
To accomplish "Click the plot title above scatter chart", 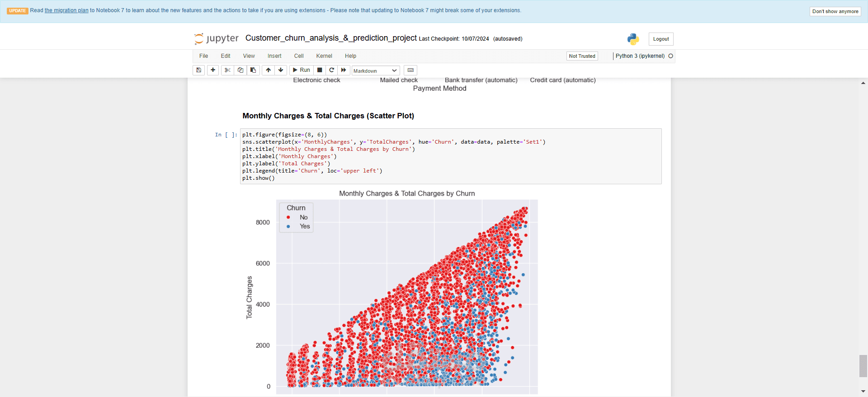I will tap(407, 193).
